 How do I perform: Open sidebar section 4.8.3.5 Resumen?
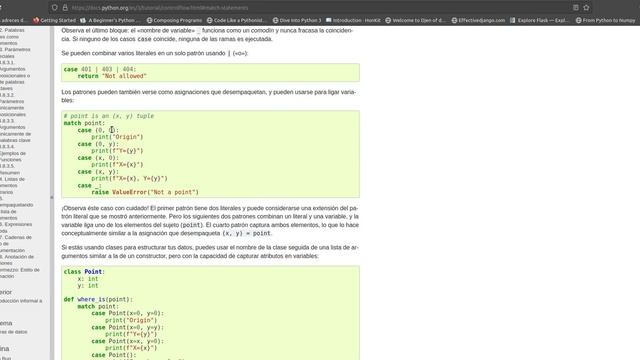10,169
